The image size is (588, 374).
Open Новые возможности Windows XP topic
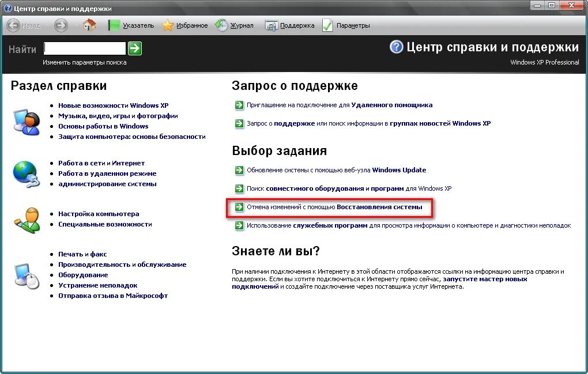coord(113,105)
